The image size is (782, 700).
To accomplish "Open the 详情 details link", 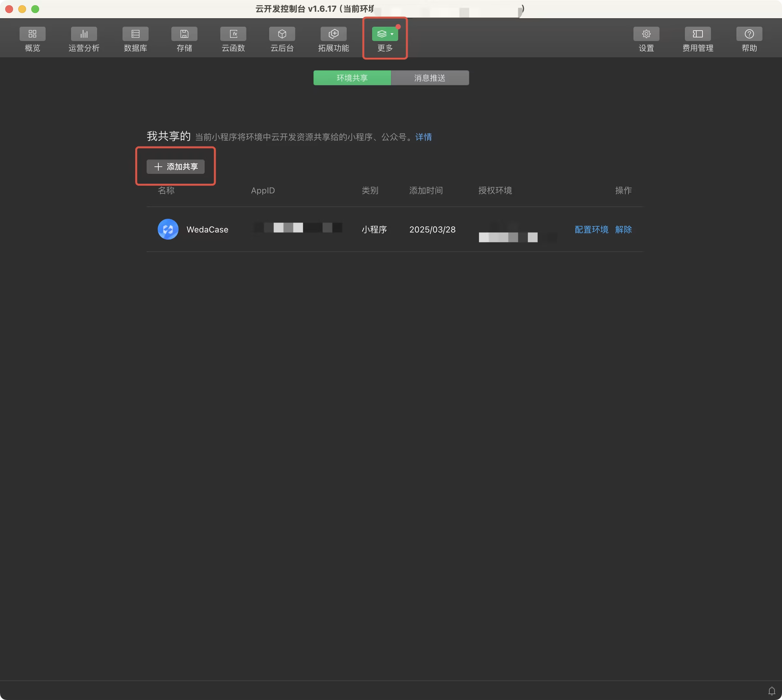I will click(x=423, y=137).
